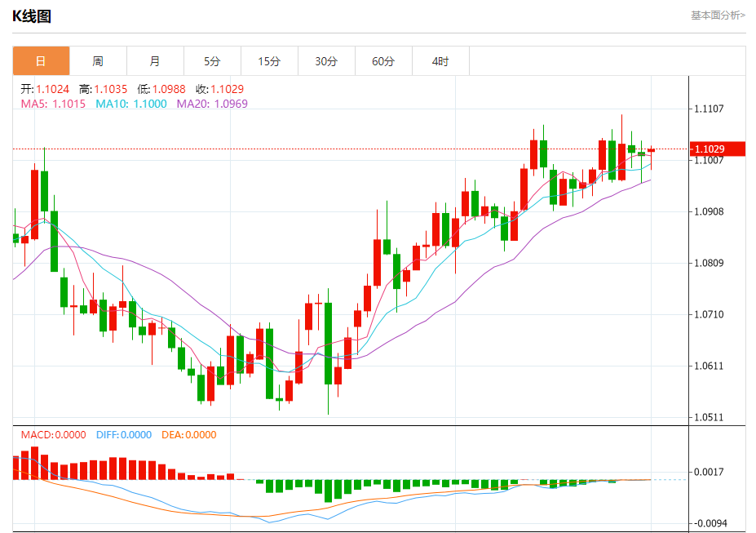Click the 开:1.1024 opening price value
This screenshot has height=533, width=756.
click(x=45, y=89)
